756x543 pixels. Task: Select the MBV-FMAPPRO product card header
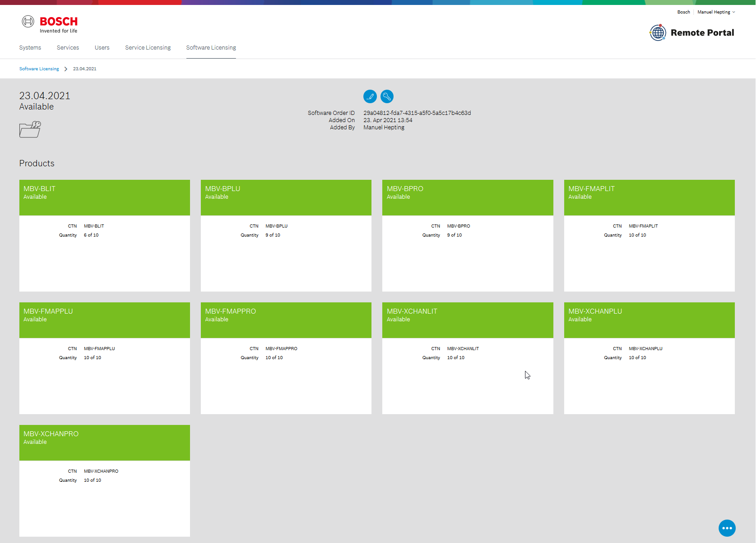[286, 320]
